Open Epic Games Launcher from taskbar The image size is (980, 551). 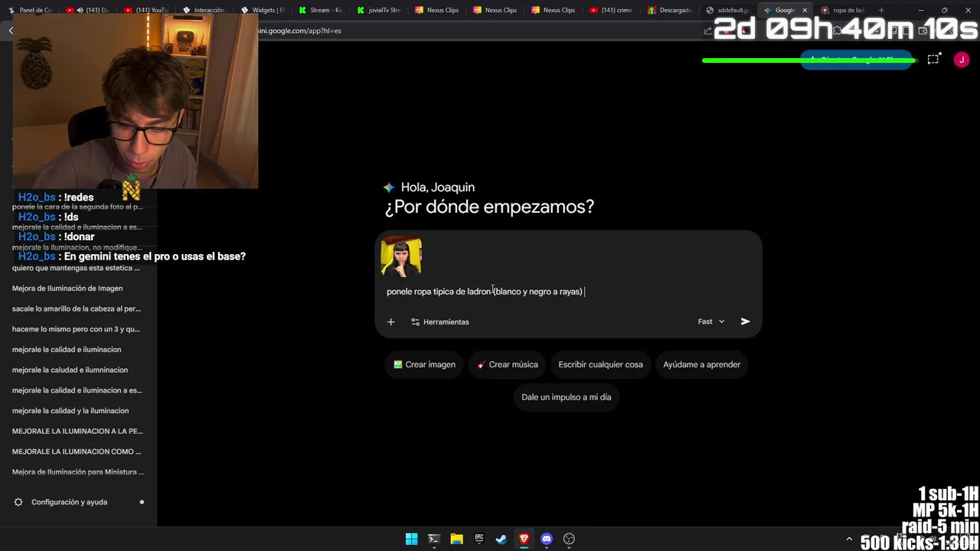(479, 539)
